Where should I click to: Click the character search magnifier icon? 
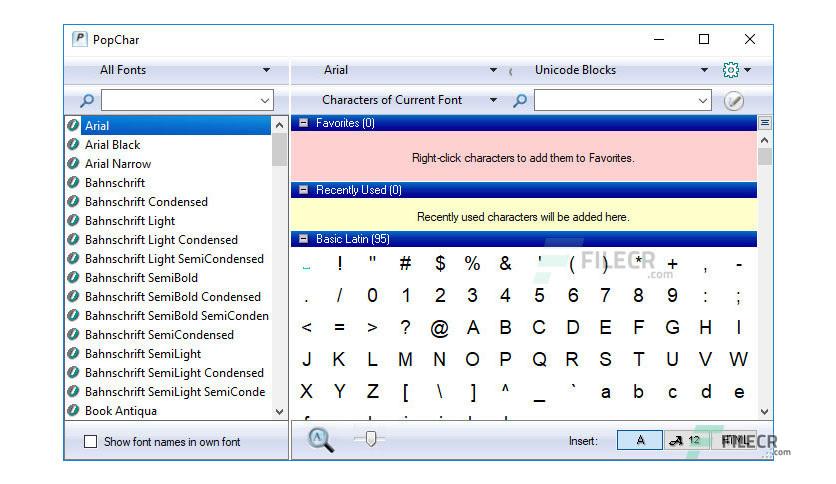520,100
